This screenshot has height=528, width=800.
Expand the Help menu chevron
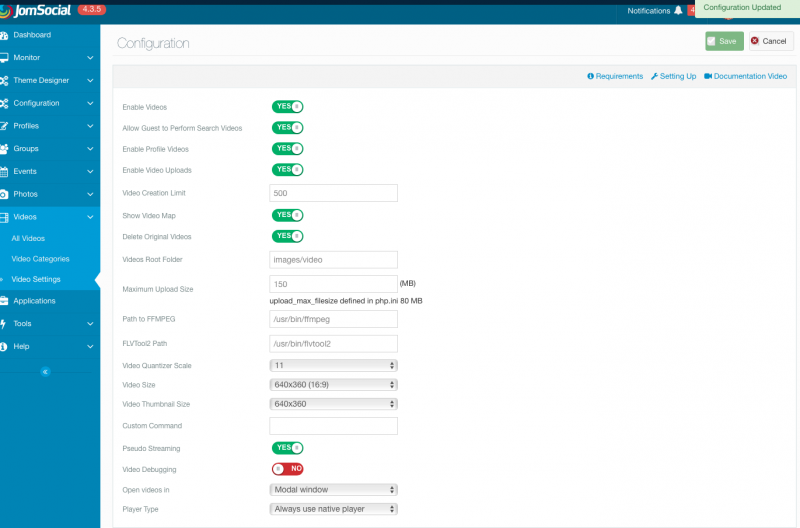(x=90, y=347)
